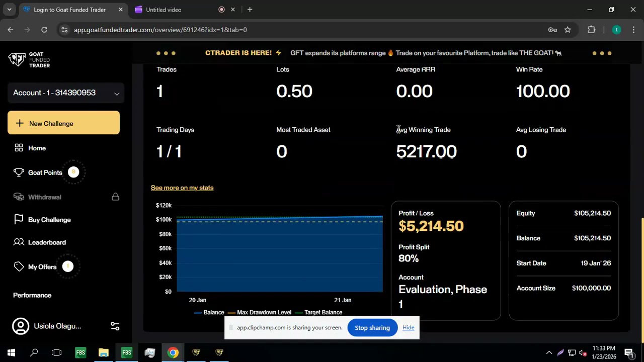
Task: Click the Hide link on sharing bar
Action: 408,328
